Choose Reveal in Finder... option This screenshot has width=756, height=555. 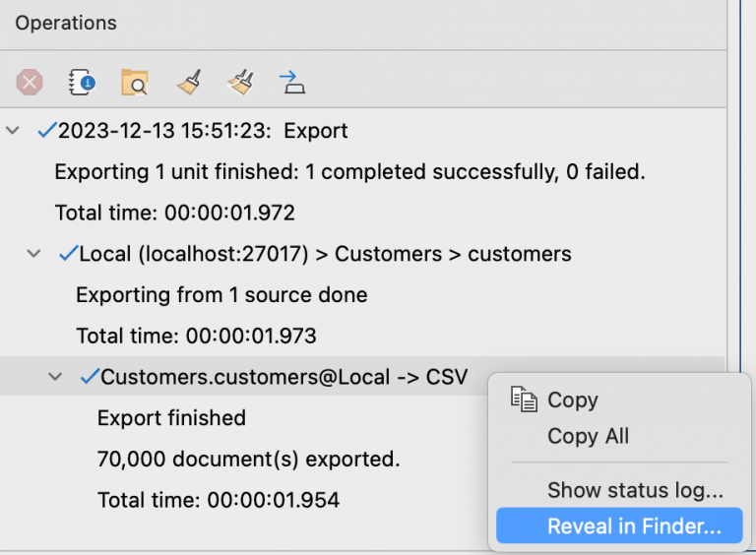coord(634,525)
